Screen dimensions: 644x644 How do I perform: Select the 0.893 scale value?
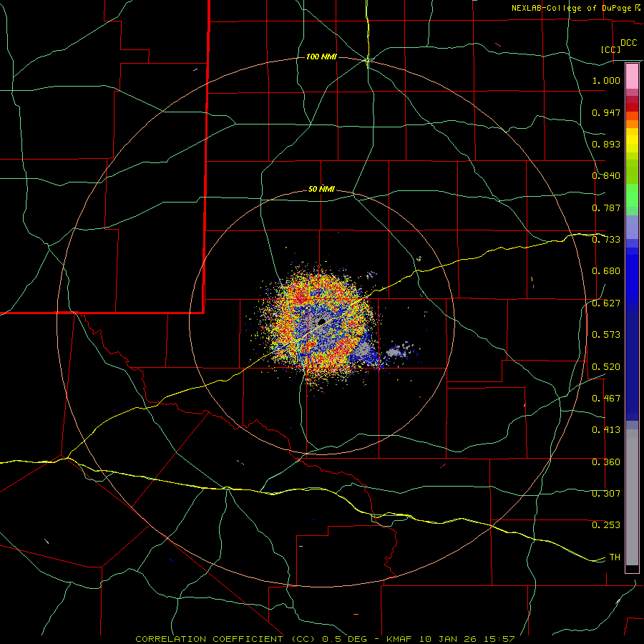pos(606,144)
